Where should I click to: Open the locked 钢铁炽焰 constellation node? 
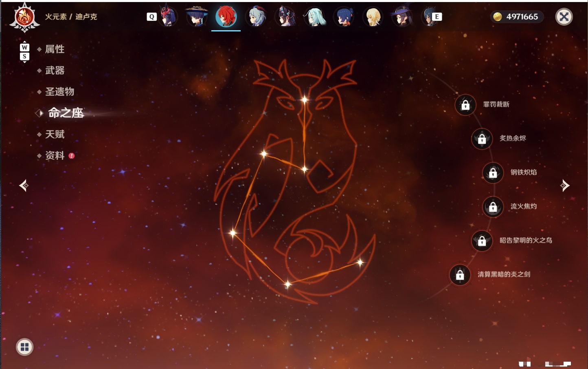[493, 172]
